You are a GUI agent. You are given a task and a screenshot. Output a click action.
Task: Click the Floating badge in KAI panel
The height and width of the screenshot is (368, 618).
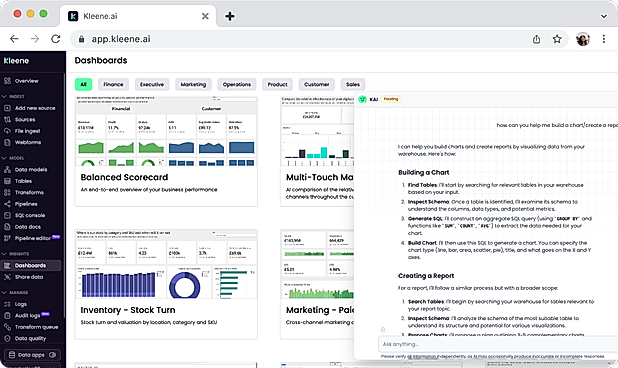coord(391,99)
